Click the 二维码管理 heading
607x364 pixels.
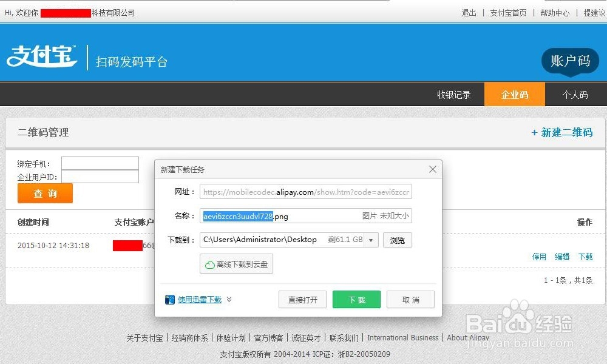(43, 132)
